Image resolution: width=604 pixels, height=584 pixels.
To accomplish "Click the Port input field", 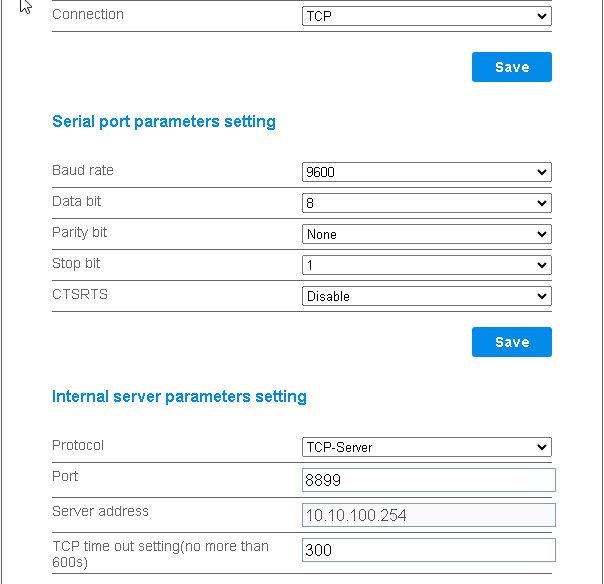I will click(x=428, y=480).
